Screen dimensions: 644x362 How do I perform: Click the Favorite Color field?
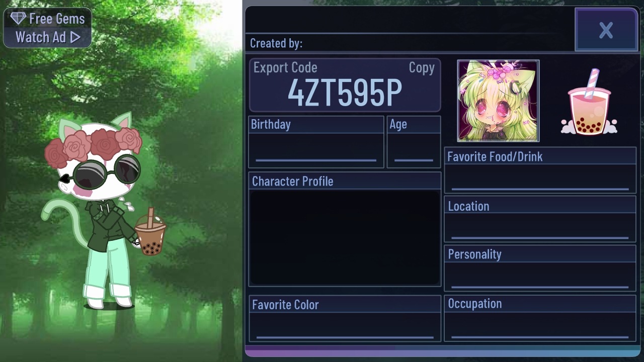(345, 327)
